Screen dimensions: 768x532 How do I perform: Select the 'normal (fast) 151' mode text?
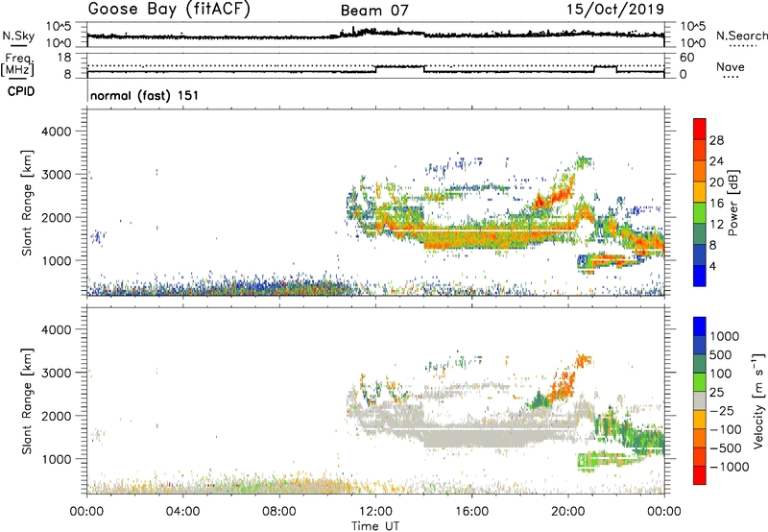click(x=145, y=95)
